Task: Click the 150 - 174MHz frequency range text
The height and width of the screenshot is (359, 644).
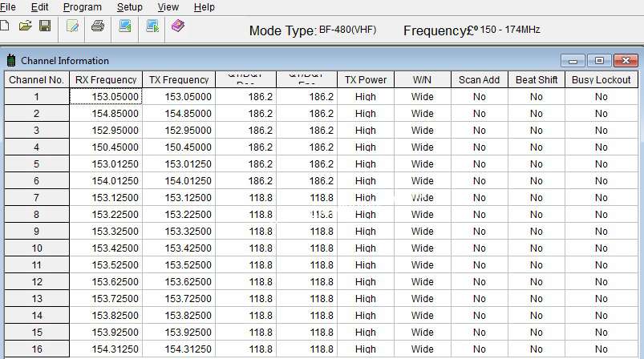Action: click(x=510, y=30)
